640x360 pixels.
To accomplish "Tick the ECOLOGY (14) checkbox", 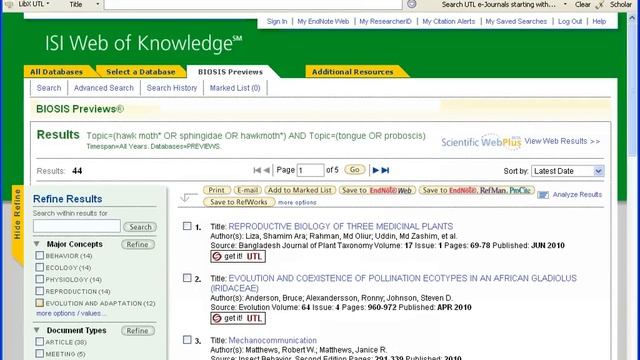I will [40, 267].
